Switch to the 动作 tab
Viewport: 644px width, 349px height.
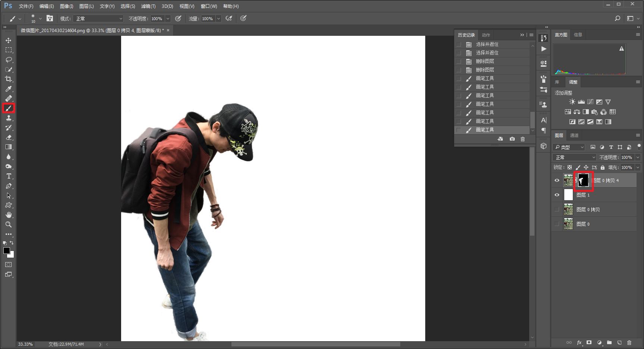pos(486,35)
